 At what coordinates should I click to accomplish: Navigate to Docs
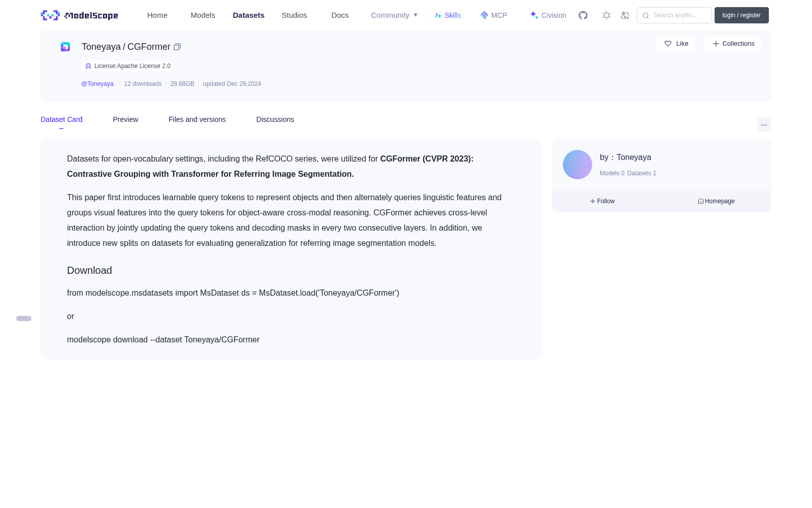pos(340,15)
